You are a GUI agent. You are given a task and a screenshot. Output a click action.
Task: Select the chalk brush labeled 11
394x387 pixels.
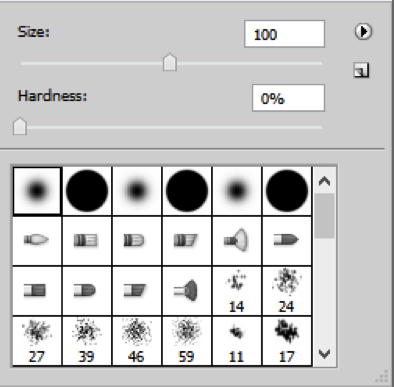click(x=237, y=341)
